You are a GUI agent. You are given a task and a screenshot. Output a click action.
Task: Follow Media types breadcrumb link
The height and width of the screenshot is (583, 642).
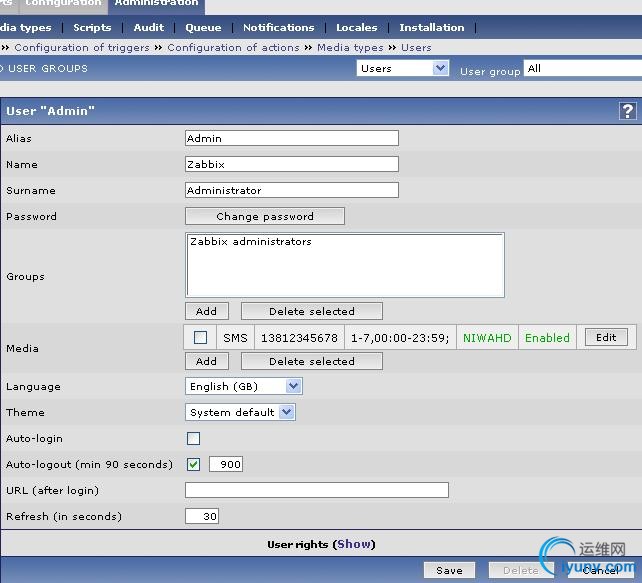(x=350, y=47)
